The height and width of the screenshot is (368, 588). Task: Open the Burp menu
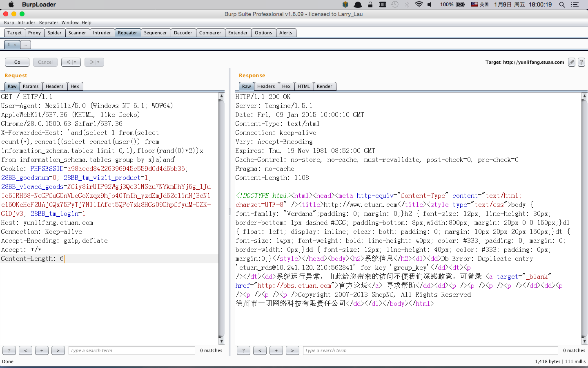coord(9,22)
